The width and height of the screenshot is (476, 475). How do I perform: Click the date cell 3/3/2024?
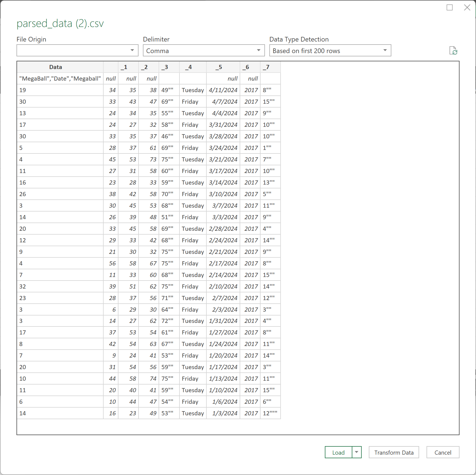[223, 217]
